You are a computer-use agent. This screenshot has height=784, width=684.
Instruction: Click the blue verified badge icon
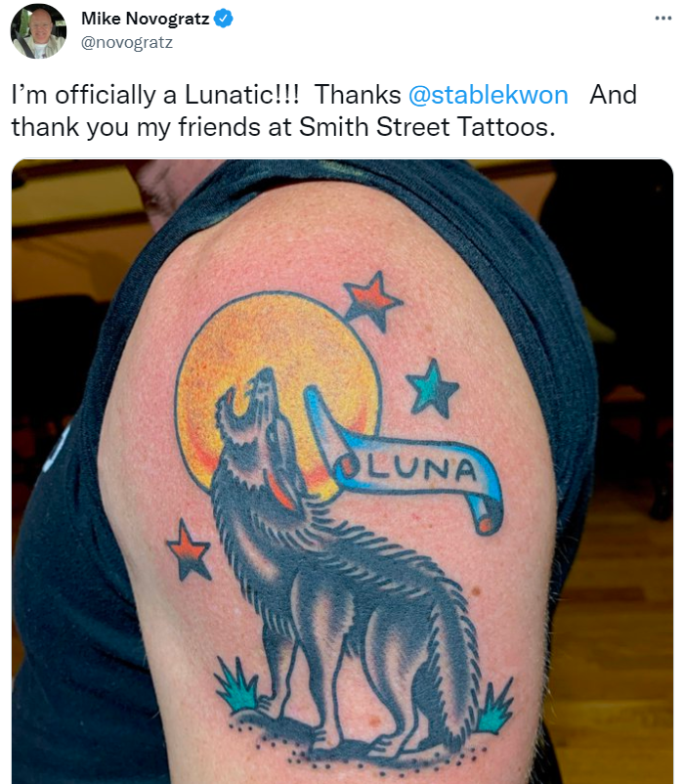point(224,19)
